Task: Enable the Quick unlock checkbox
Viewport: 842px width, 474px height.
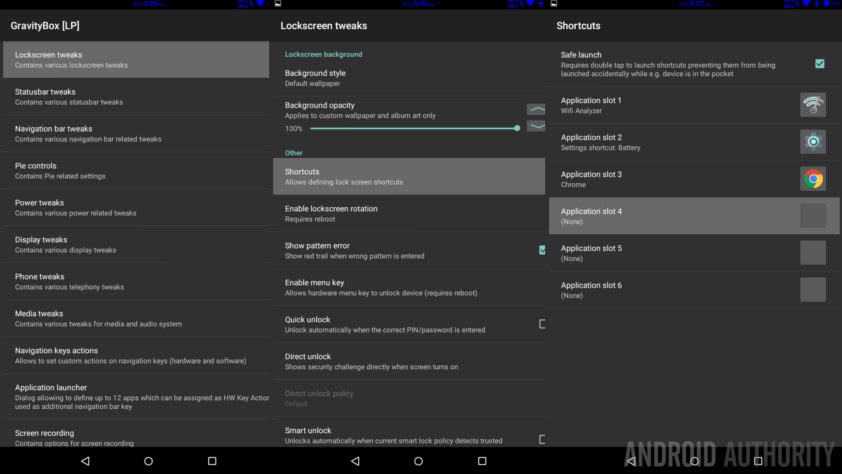Action: 542,324
